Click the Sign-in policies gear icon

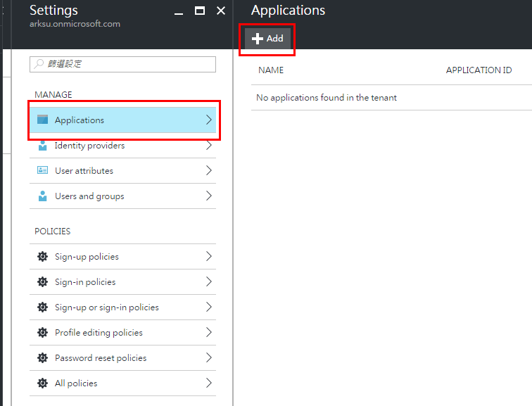pyautogui.click(x=42, y=282)
